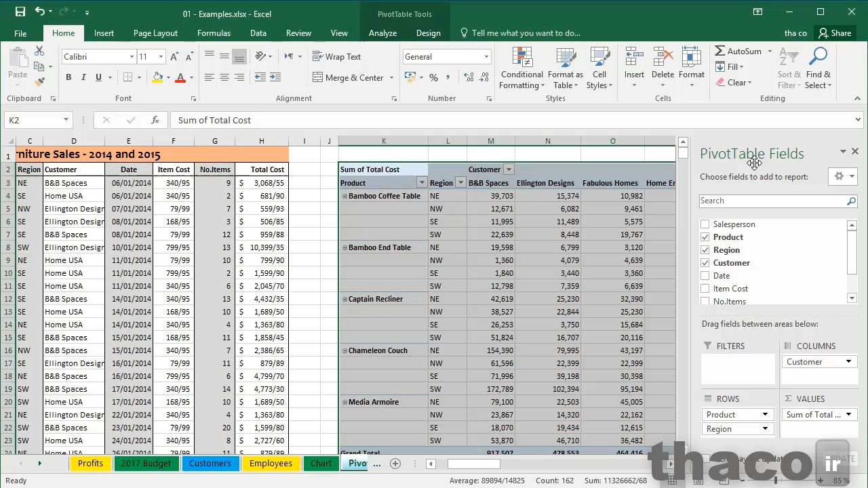
Task: Open Conditional Formatting
Action: point(521,68)
